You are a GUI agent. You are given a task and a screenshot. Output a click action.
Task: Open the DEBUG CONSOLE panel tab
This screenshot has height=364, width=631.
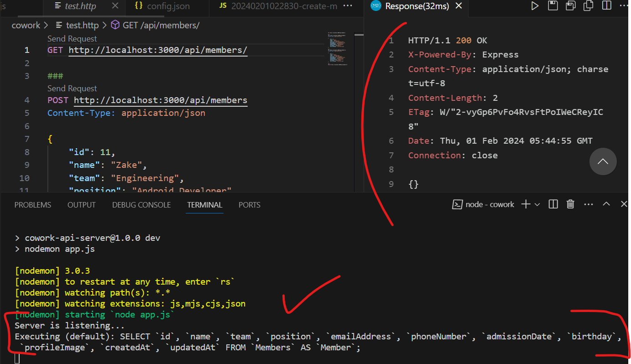tap(141, 205)
